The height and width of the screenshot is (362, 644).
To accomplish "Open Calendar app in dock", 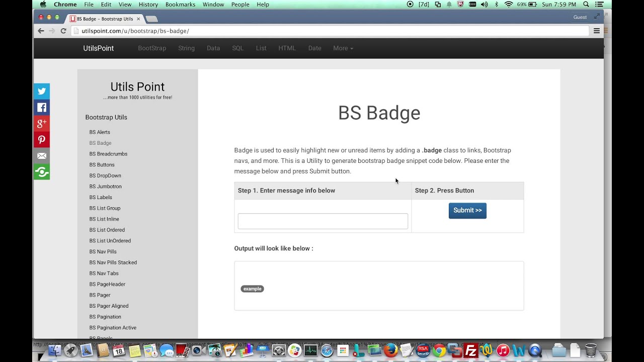I will click(118, 350).
